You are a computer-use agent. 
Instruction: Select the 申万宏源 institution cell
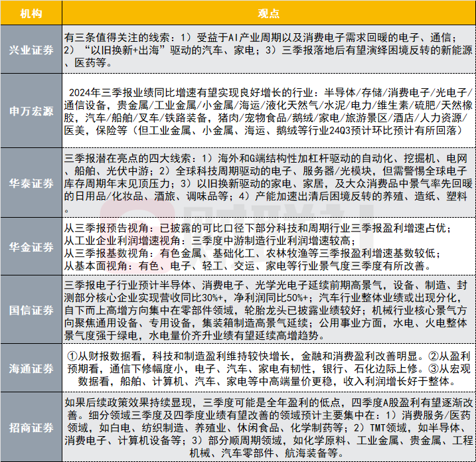(x=31, y=111)
